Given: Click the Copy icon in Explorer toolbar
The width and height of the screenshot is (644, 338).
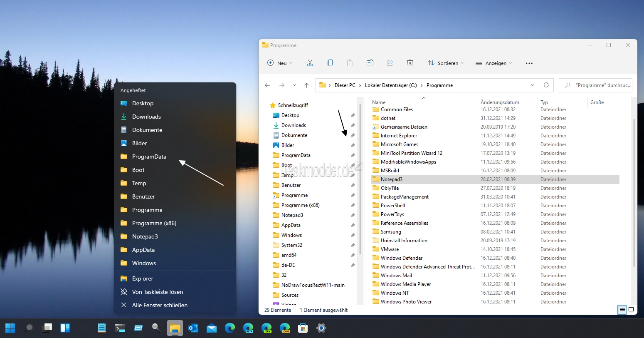Looking at the screenshot, I should [330, 63].
